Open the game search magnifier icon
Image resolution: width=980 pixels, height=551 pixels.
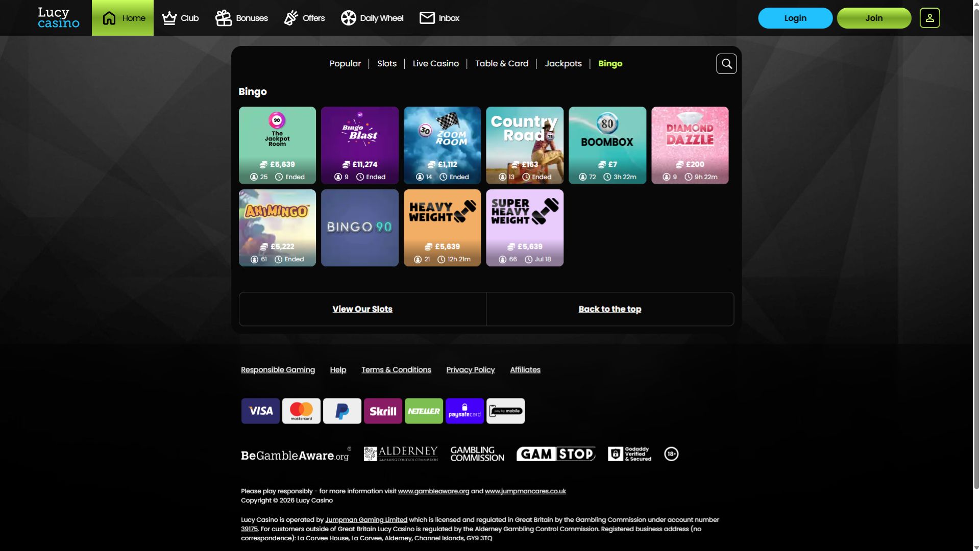[x=726, y=64]
